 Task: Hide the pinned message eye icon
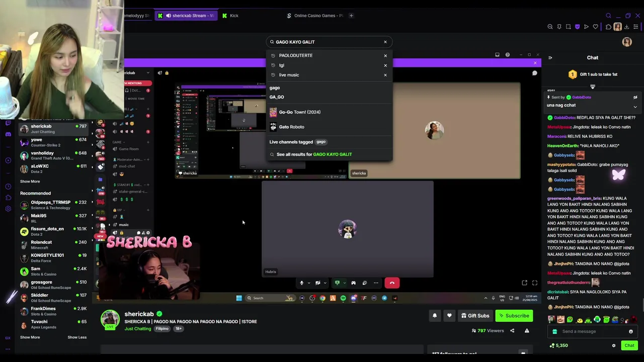tap(635, 98)
